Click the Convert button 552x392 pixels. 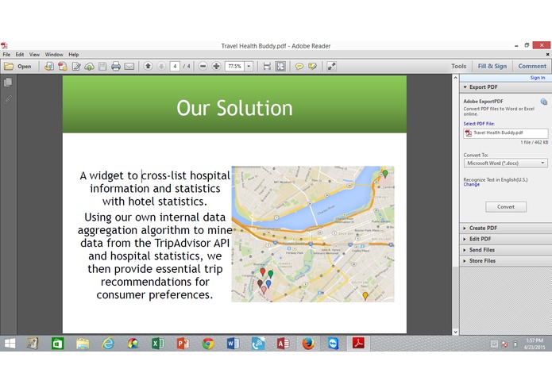[506, 207]
